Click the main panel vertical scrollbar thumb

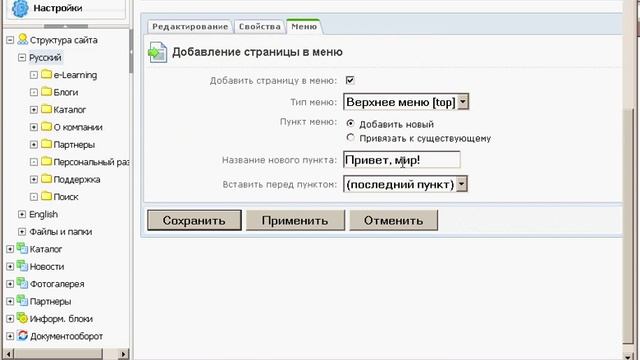click(x=628, y=227)
